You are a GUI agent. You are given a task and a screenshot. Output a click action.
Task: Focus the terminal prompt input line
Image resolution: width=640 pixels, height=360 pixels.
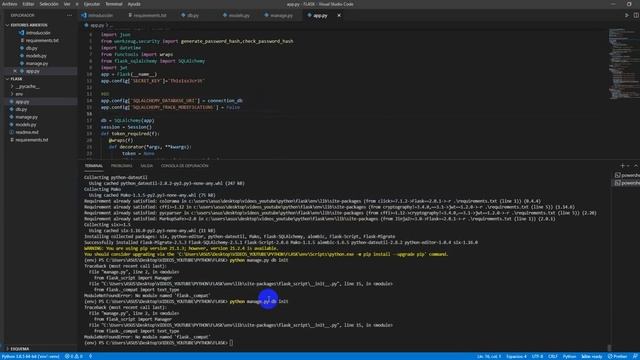pyautogui.click(x=231, y=343)
